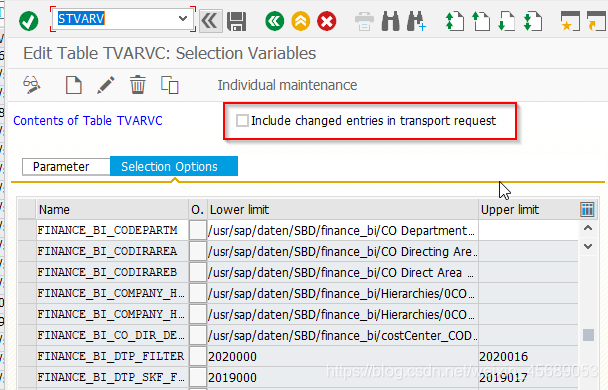
Task: Collapse the command field with the double chevron
Action: [x=211, y=21]
